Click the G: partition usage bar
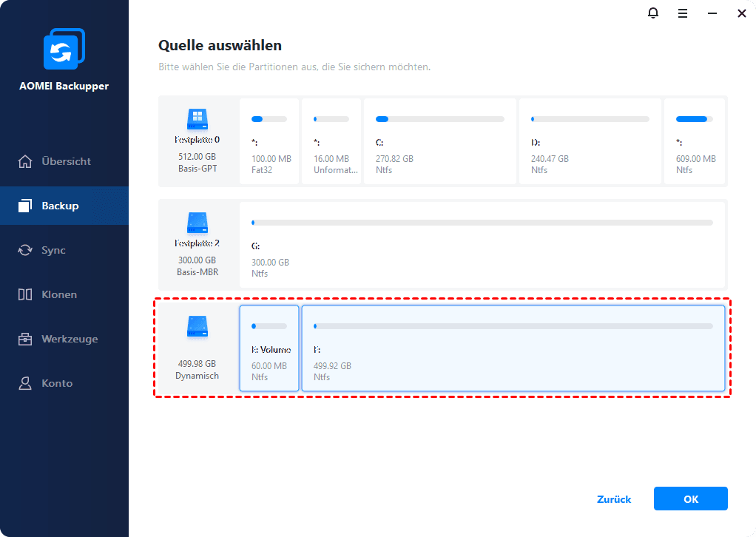Viewport: 756px width, 537px height. [482, 223]
